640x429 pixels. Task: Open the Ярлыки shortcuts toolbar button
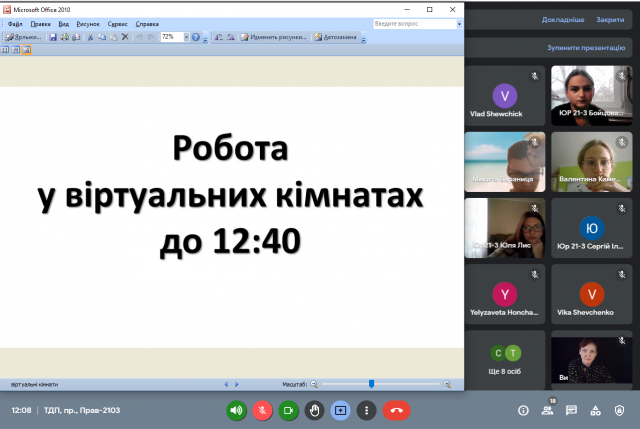point(23,37)
